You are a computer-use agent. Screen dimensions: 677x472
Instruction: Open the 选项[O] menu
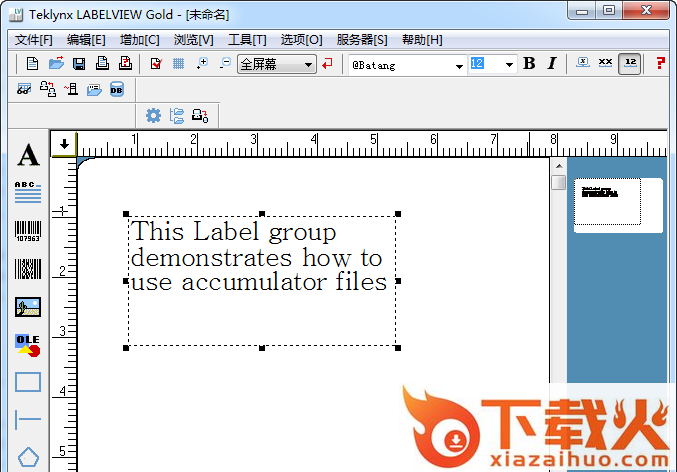coord(301,40)
